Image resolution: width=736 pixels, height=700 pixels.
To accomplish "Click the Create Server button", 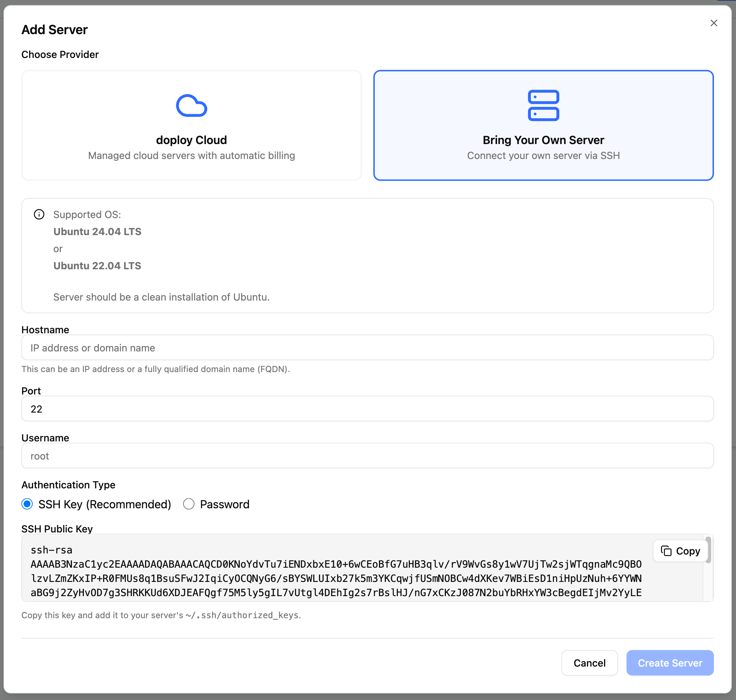I will pos(670,663).
